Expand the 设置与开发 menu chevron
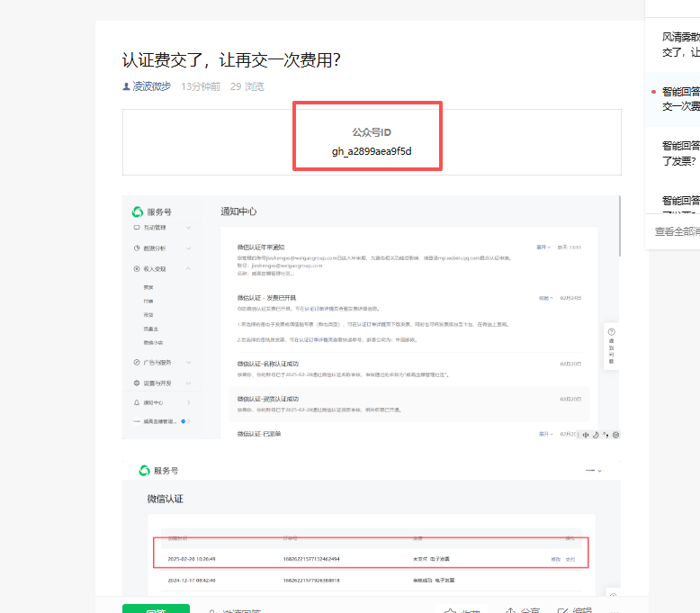Screen dimensions: 700x613 pos(188,383)
